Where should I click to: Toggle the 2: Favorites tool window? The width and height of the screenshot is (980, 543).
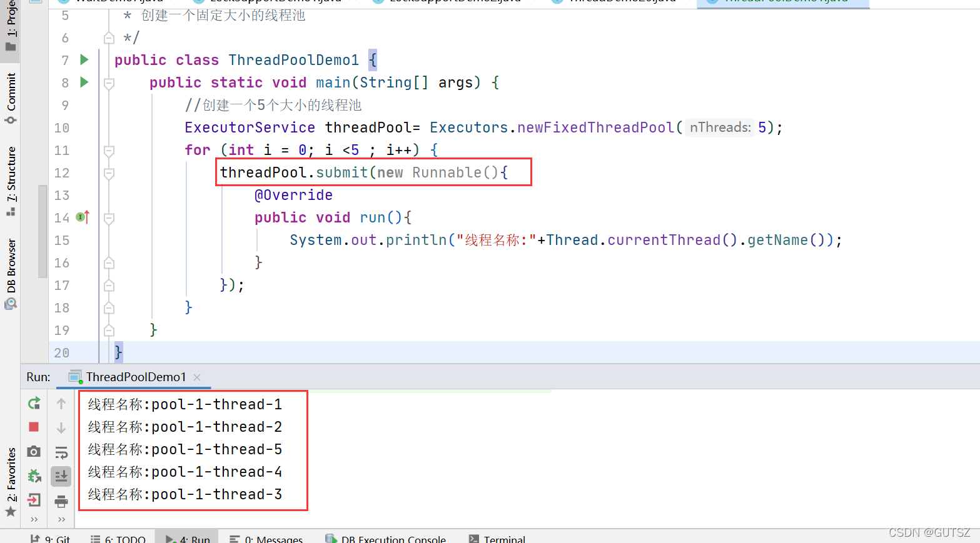[x=11, y=482]
